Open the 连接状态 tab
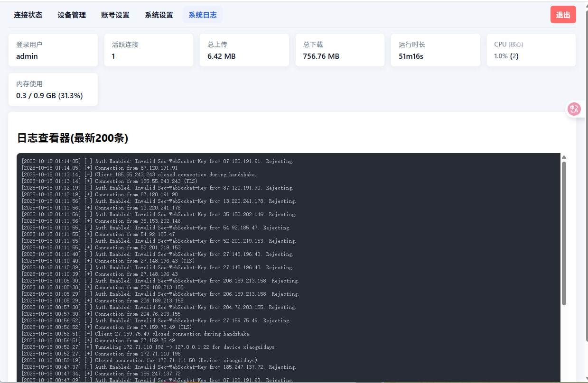Screen dimensions: 588x383 tap(28, 15)
